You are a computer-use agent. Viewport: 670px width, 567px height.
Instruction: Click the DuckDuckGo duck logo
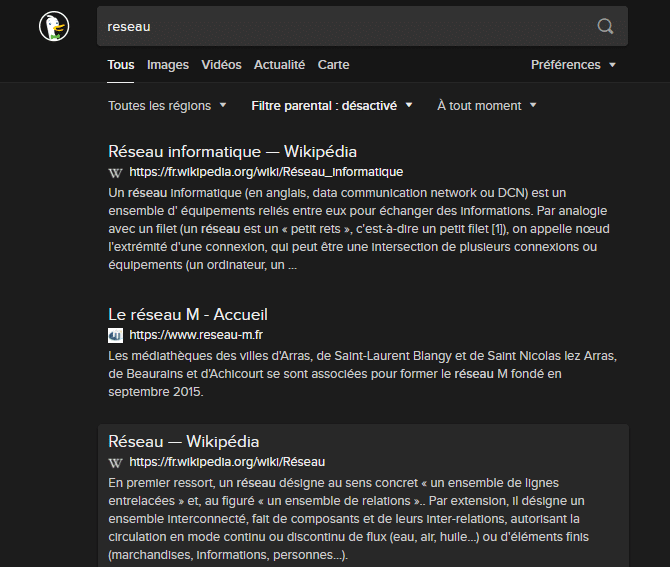pos(54,26)
